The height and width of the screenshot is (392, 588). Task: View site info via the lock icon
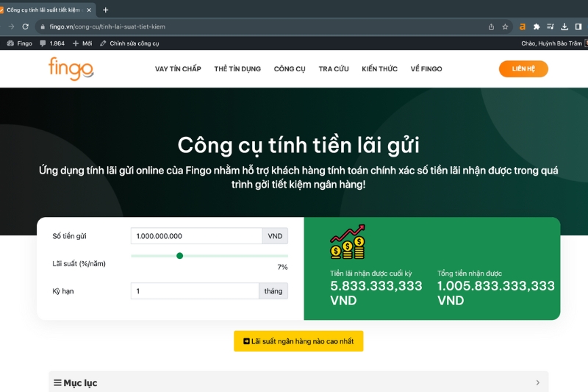tap(43, 26)
